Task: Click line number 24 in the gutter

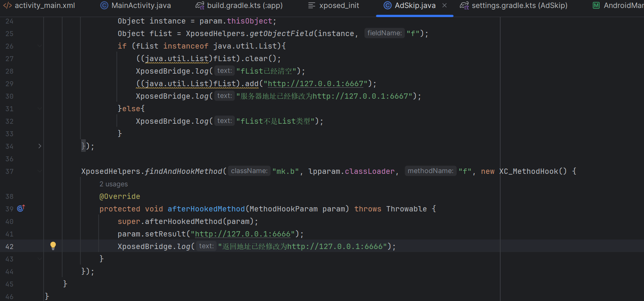Action: click(x=9, y=21)
